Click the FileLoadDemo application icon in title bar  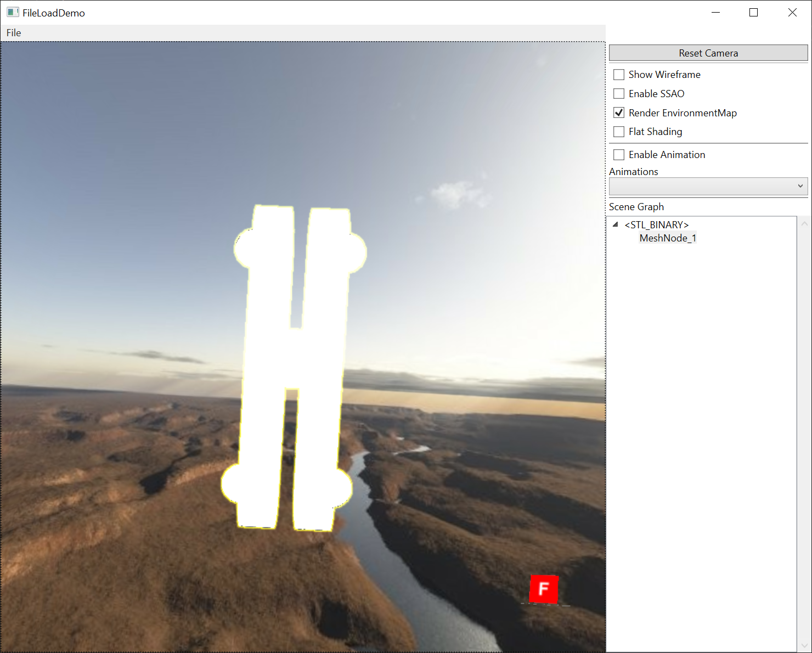click(12, 12)
